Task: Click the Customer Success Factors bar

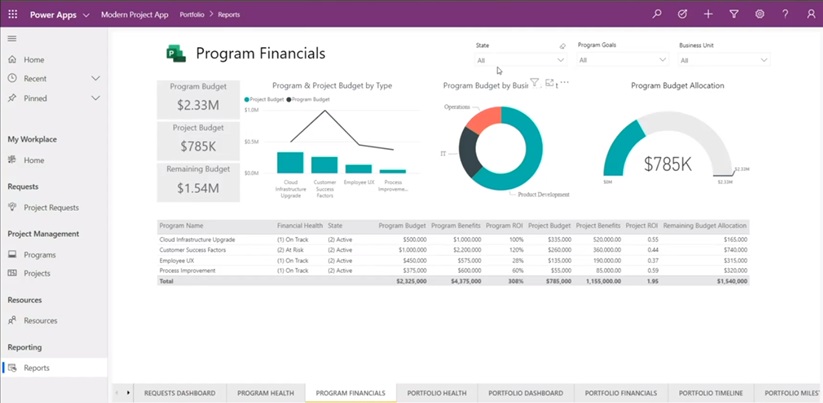Action: [x=324, y=165]
